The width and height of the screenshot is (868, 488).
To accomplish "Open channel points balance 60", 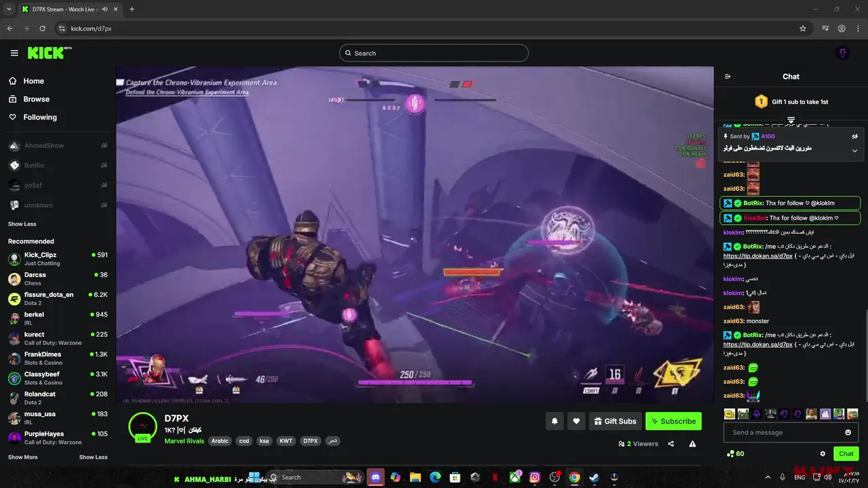I will tap(735, 453).
